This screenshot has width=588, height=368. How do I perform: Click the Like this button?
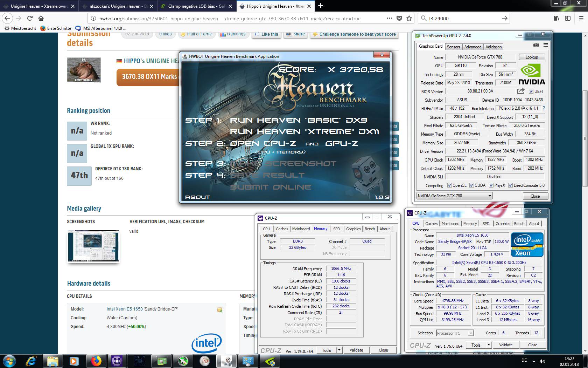tap(266, 34)
